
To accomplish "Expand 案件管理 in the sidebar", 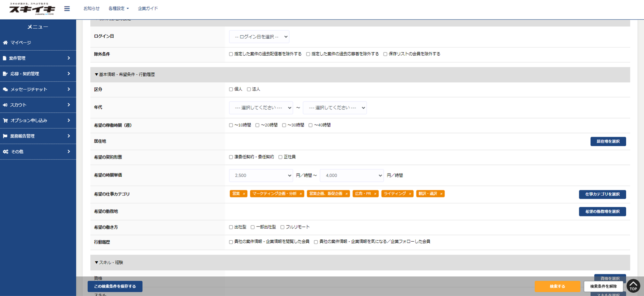I will (x=38, y=58).
